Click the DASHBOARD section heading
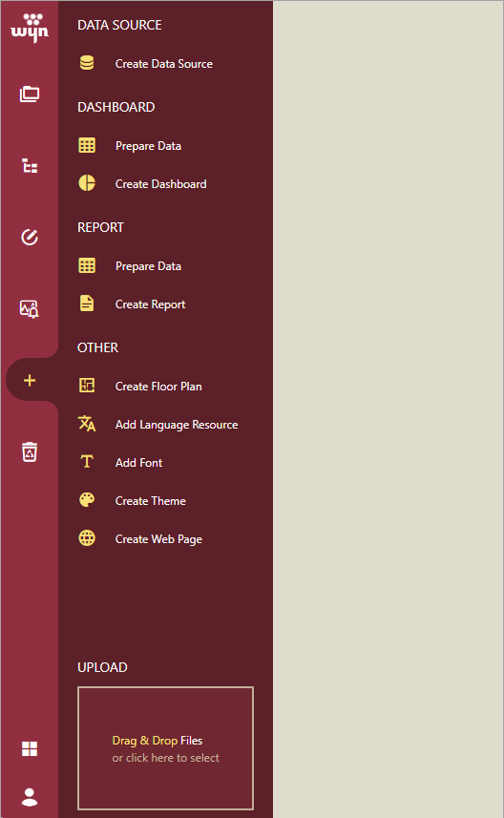Screen dimensions: 504x818 click(115, 107)
